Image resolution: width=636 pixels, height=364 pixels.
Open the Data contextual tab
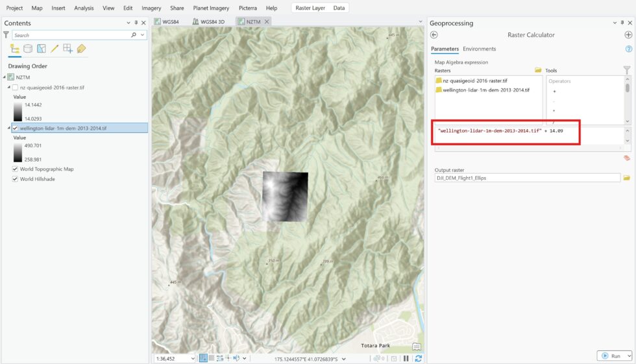click(x=339, y=8)
